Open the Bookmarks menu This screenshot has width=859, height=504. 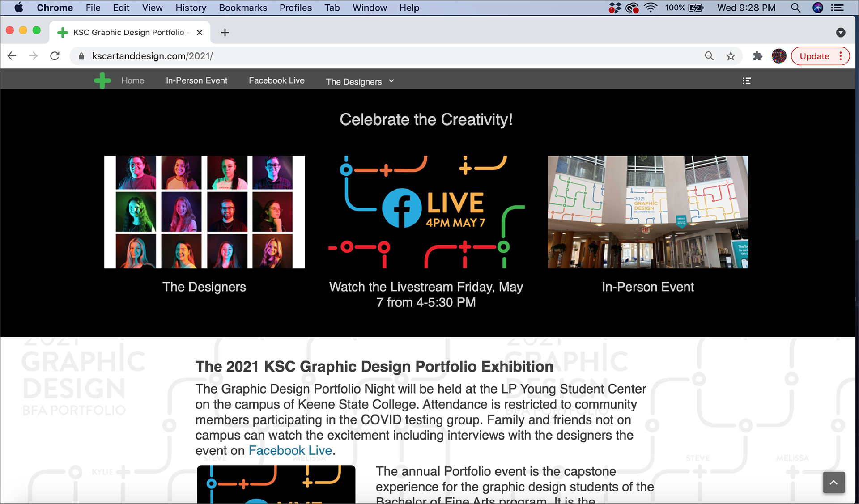tap(242, 8)
